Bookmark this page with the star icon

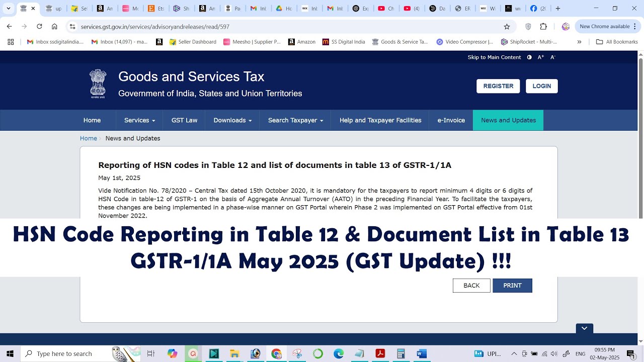coord(507,27)
